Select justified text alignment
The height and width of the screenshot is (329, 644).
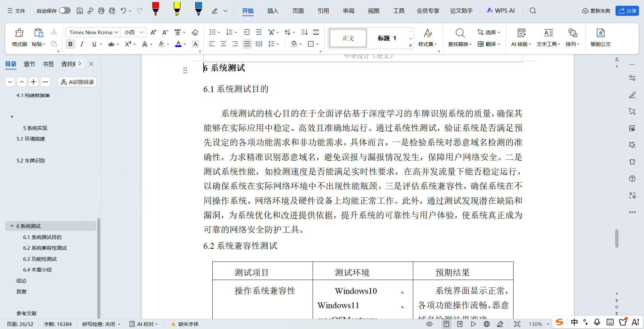click(x=247, y=44)
